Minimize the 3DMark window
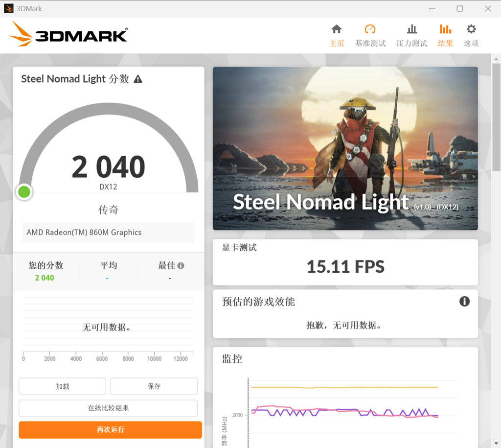Viewport: 501px width, 448px height. click(432, 9)
